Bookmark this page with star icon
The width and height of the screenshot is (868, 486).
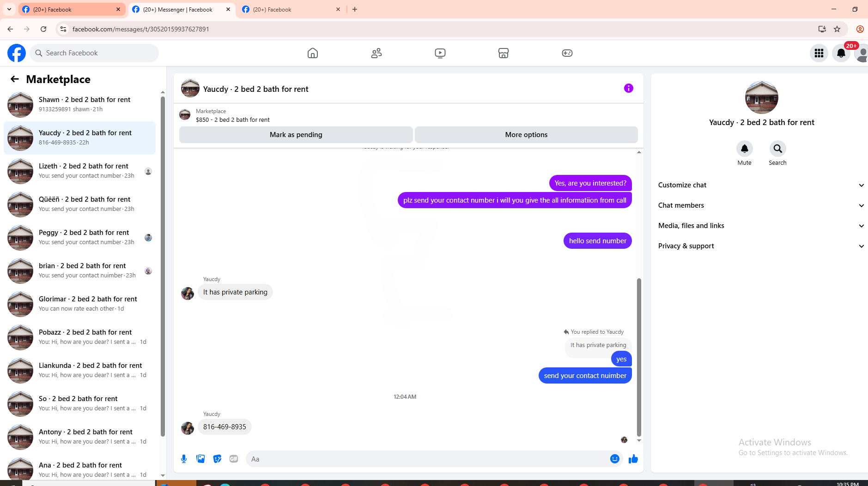837,29
